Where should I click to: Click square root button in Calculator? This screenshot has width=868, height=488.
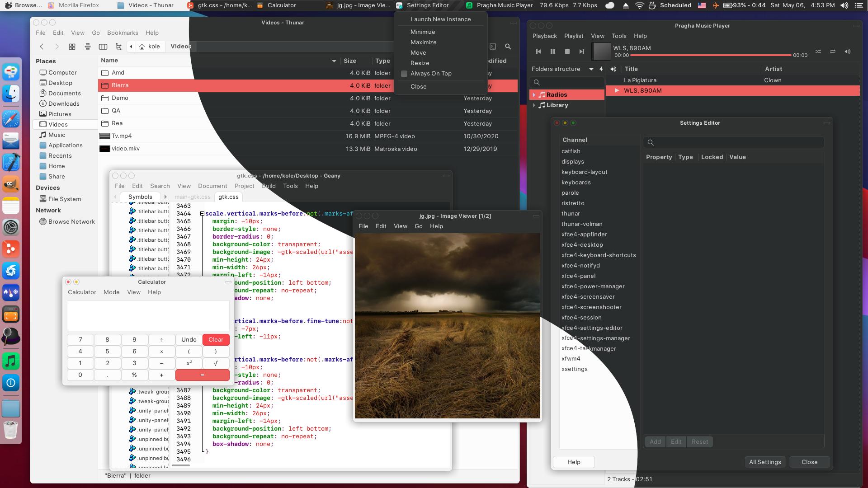click(x=216, y=363)
